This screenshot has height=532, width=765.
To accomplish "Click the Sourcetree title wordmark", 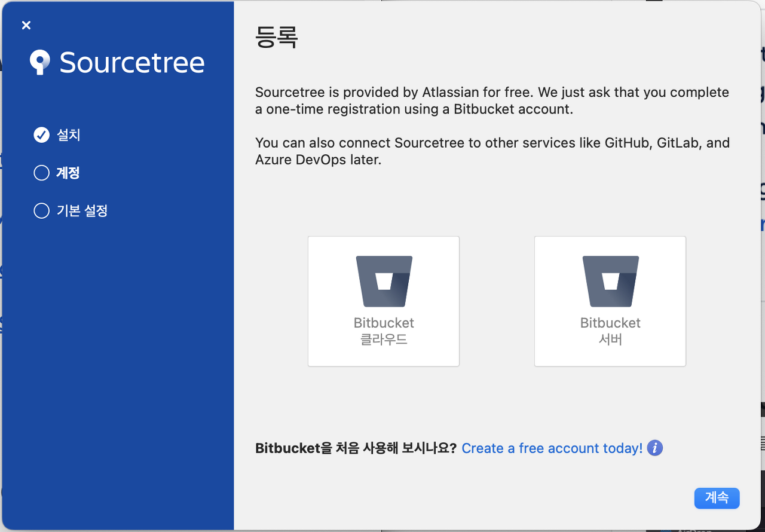I will [x=132, y=62].
